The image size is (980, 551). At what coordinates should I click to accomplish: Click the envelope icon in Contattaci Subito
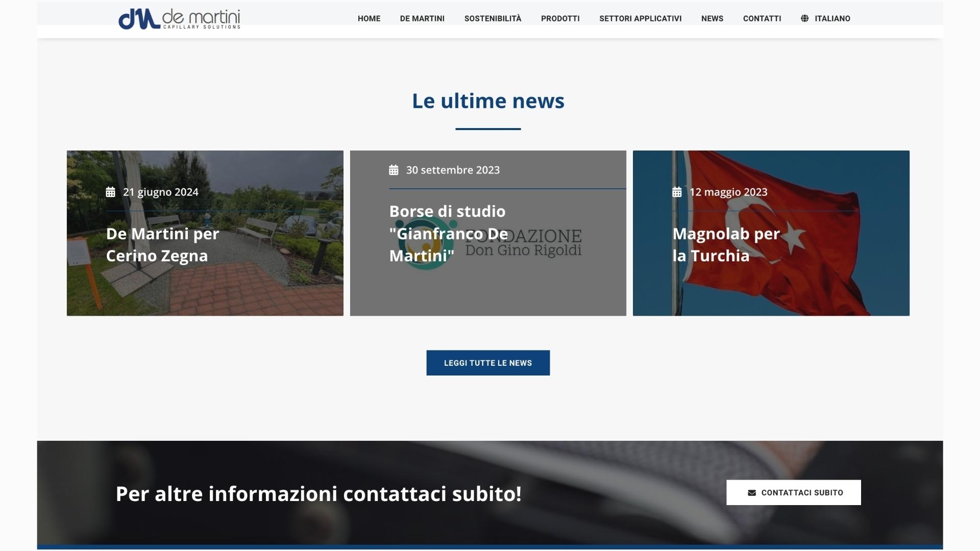pos(752,493)
